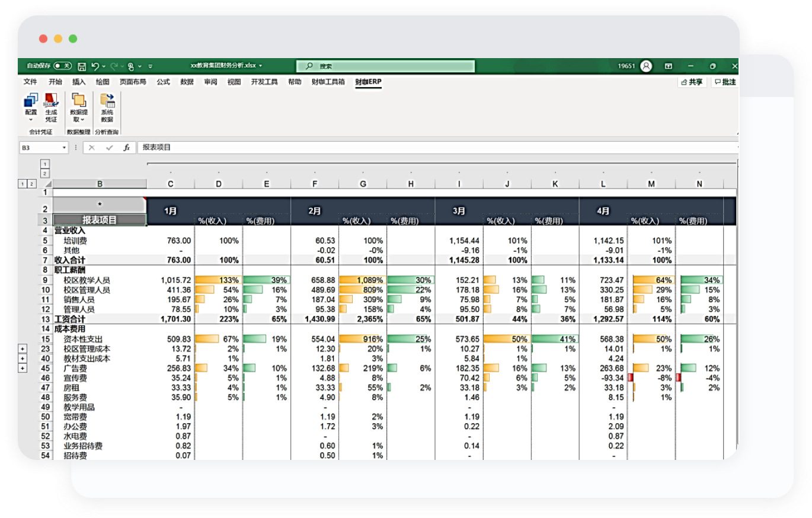Click the 搜索 search box
This screenshot has height=518, width=812.
point(385,66)
